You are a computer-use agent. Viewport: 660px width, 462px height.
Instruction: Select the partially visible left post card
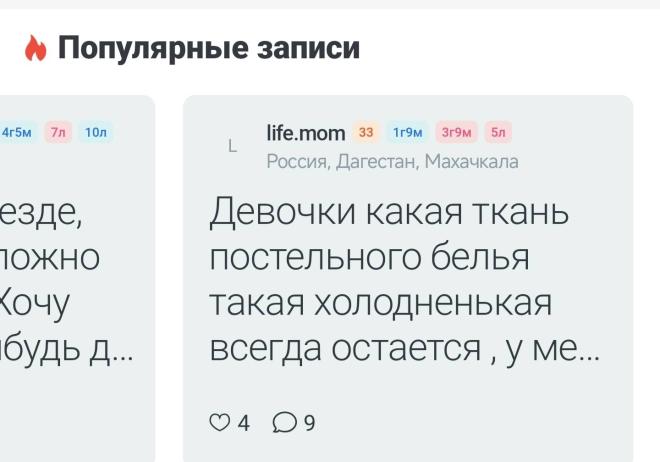coord(77,279)
